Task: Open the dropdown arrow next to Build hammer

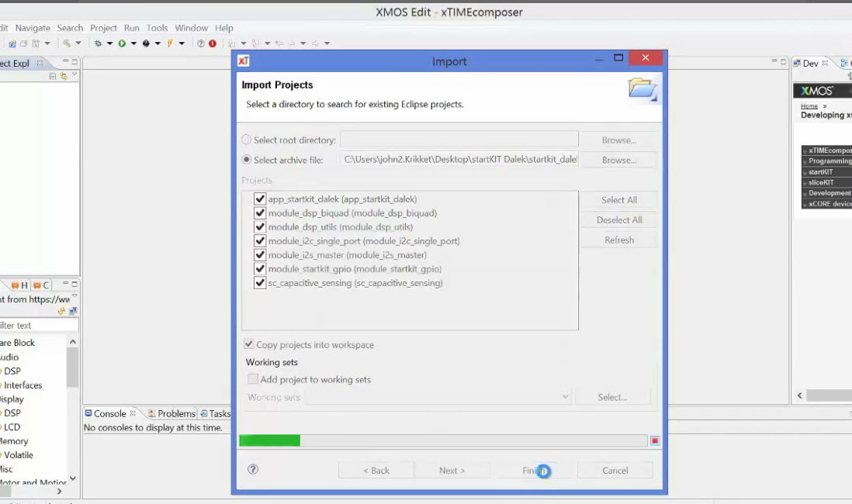Action: pyautogui.click(x=78, y=43)
